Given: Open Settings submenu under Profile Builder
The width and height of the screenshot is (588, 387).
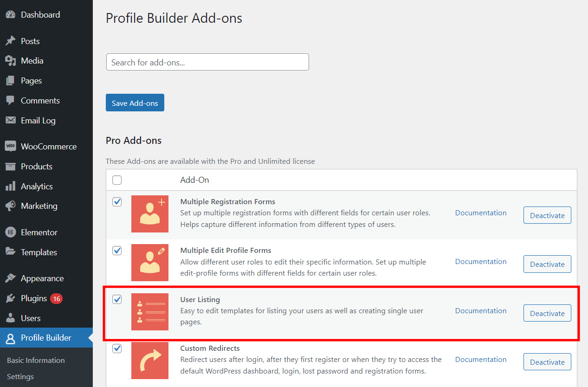Looking at the screenshot, I should 20,377.
